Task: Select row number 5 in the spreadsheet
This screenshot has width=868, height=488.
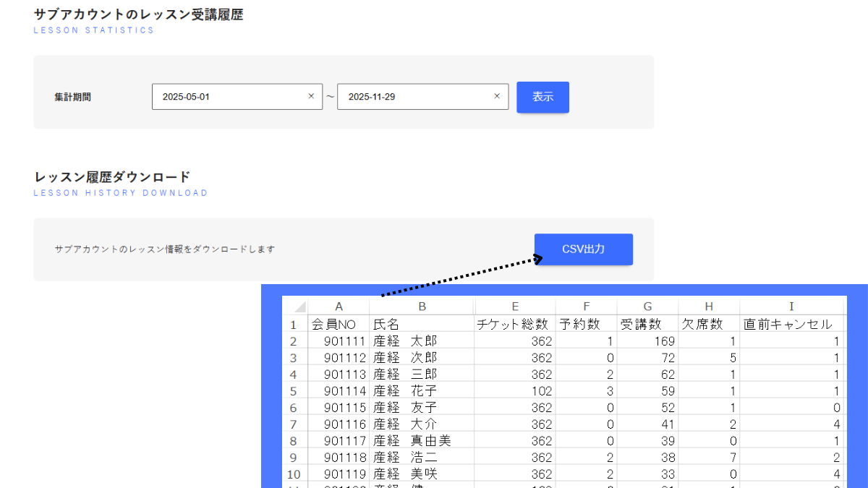Action: pos(294,390)
